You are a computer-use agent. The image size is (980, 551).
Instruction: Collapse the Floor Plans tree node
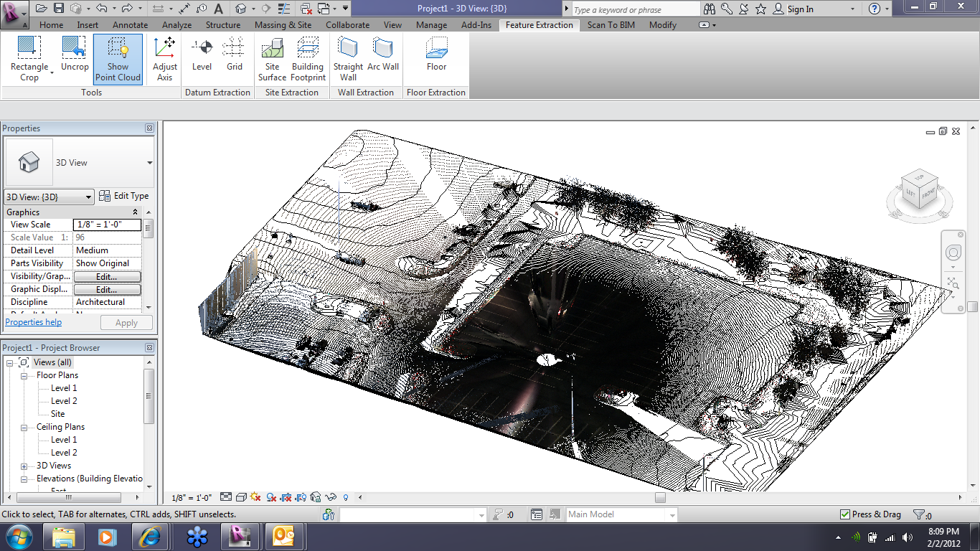pyautogui.click(x=24, y=375)
